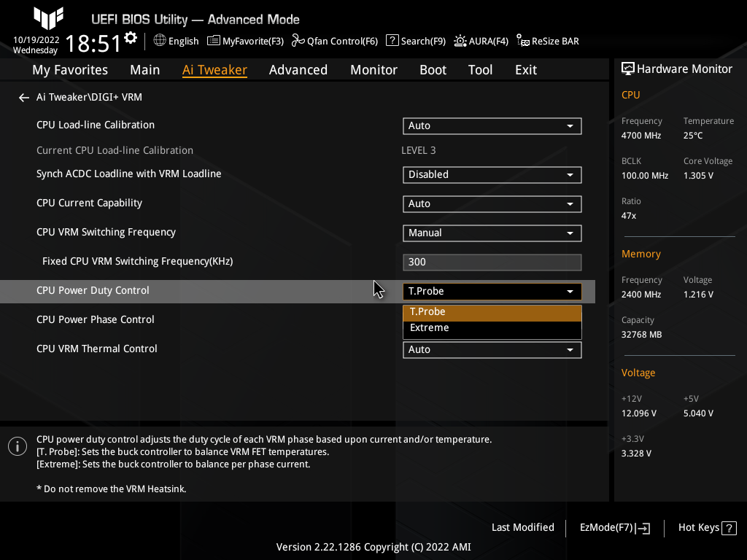Click the Last Modified button
This screenshot has width=747, height=560.
[x=522, y=527]
